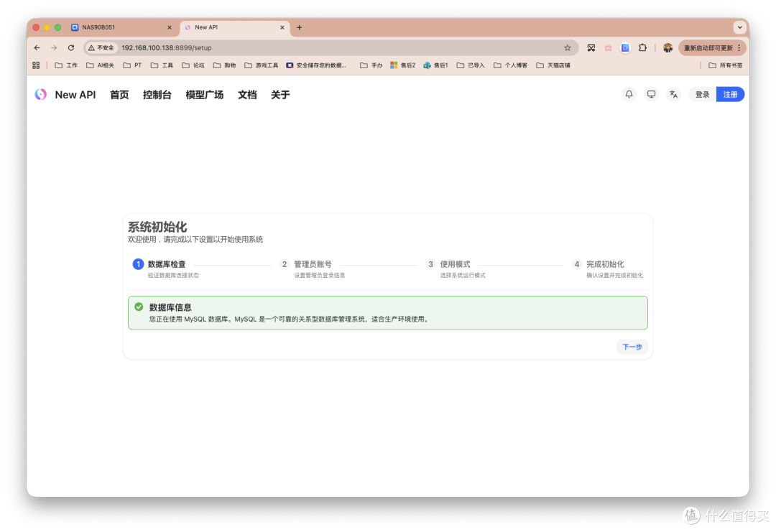Go to 首页 in navigation

coord(119,95)
